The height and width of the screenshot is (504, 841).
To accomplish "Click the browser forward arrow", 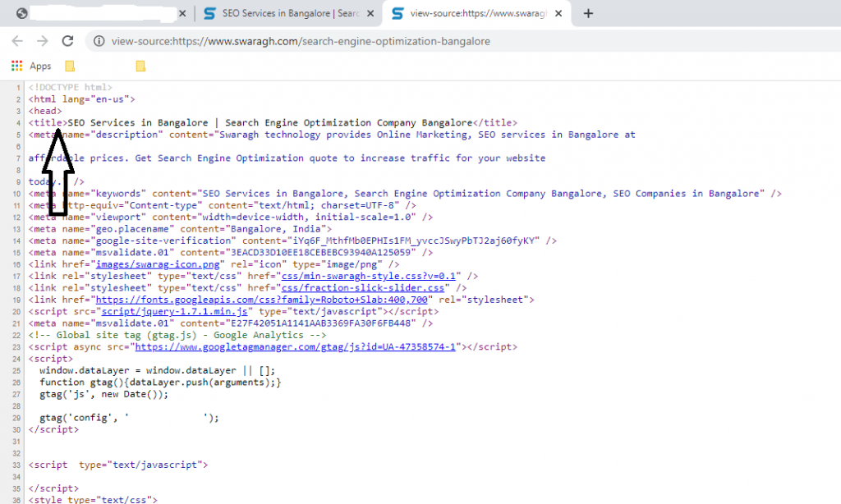I will 43,41.
